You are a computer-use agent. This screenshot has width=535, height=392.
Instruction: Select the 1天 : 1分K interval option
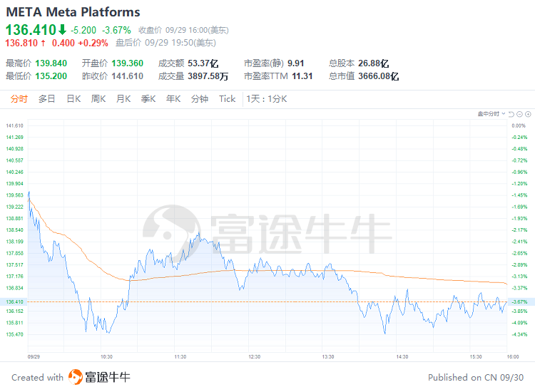pyautogui.click(x=267, y=99)
